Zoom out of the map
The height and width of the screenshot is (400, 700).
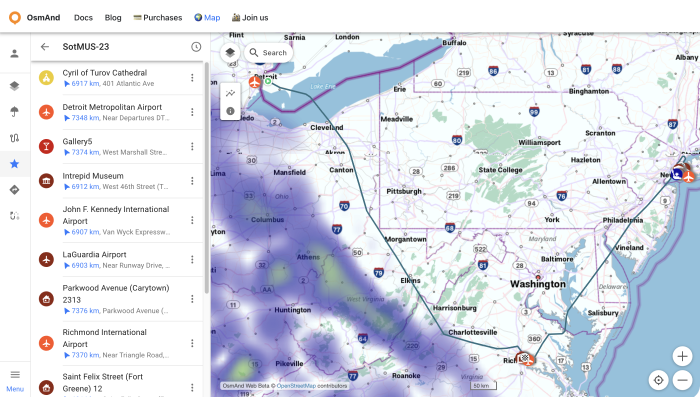(x=682, y=380)
